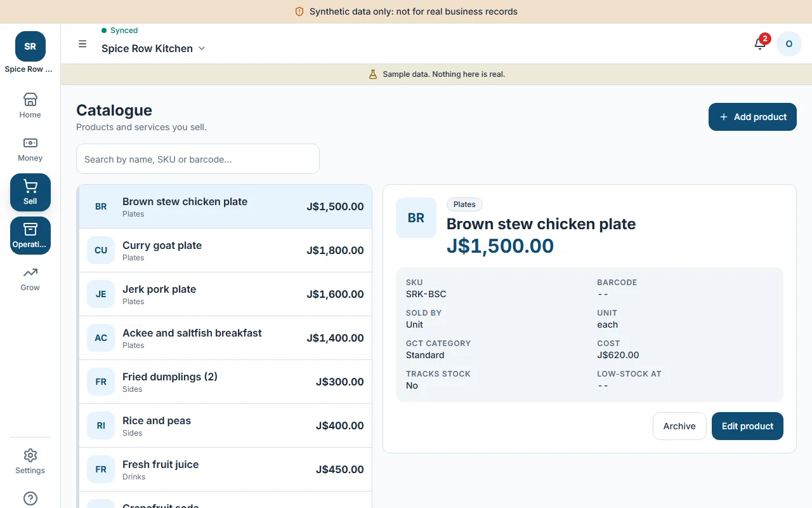Click the AC avatar for Ackee and saltfish
Viewport: 812px width, 508px height.
coord(101,338)
